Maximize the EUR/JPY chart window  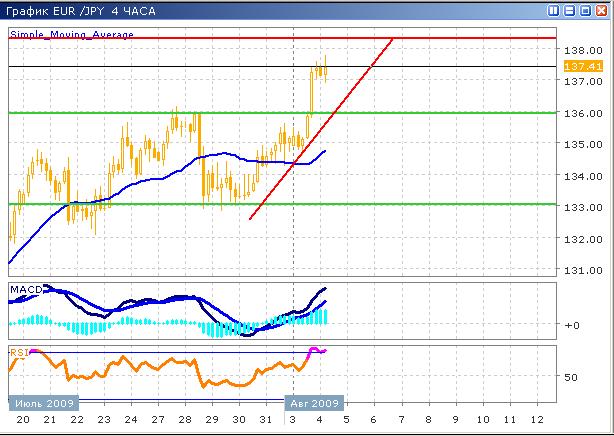585,11
